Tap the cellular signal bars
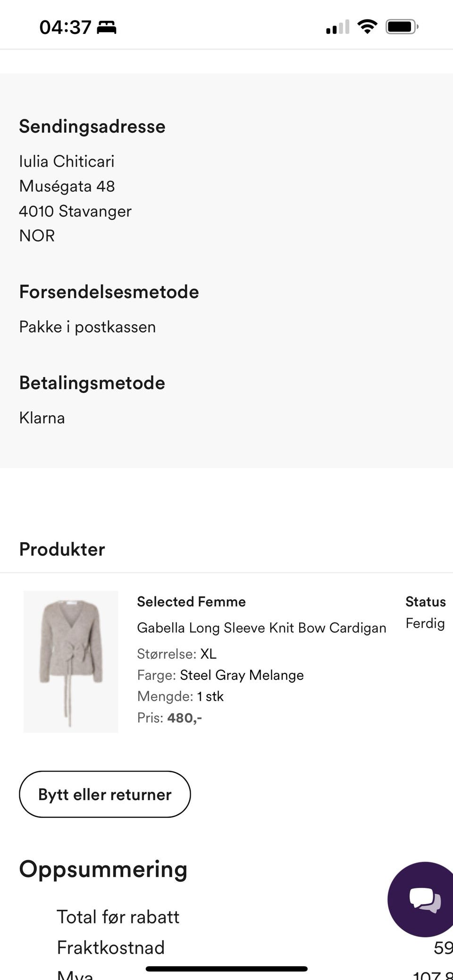 [337, 27]
